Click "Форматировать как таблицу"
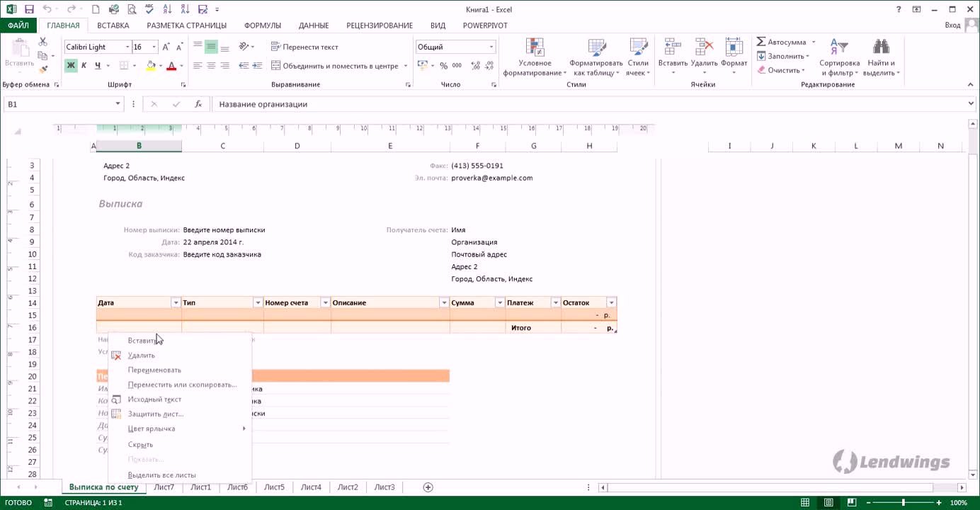Viewport: 980px width, 510px height. click(596, 57)
